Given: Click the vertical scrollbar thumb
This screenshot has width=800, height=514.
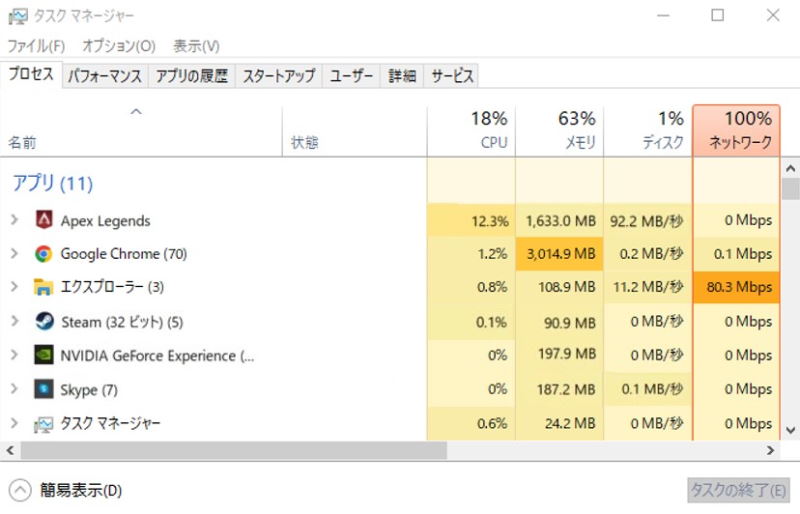Looking at the screenshot, I should coord(790,189).
